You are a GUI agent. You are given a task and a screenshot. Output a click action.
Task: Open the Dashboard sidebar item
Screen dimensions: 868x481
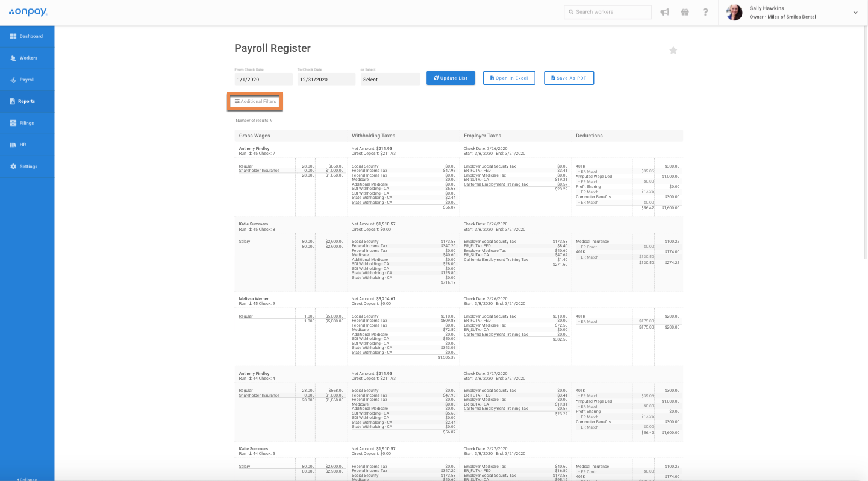click(x=27, y=36)
